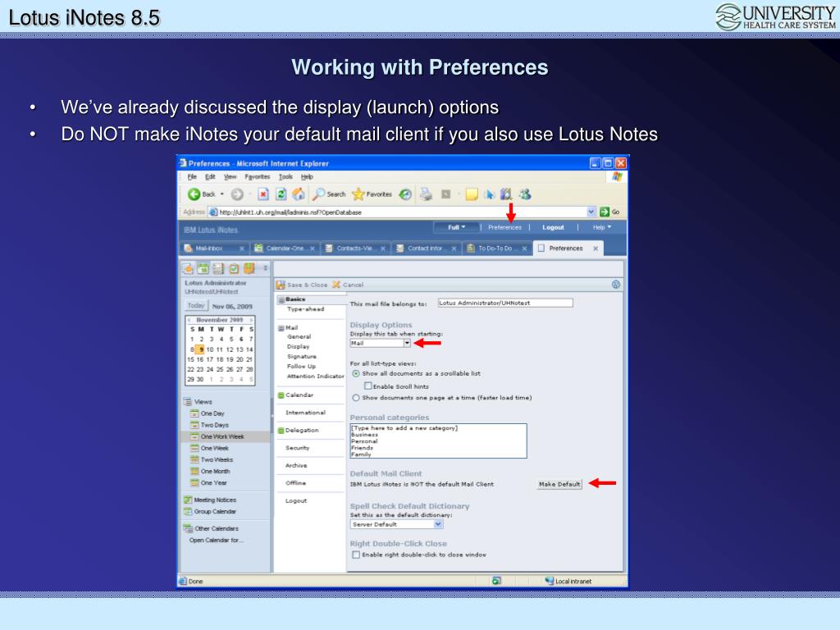The width and height of the screenshot is (840, 630).
Task: Click the browser address URL field
Action: 397,212
